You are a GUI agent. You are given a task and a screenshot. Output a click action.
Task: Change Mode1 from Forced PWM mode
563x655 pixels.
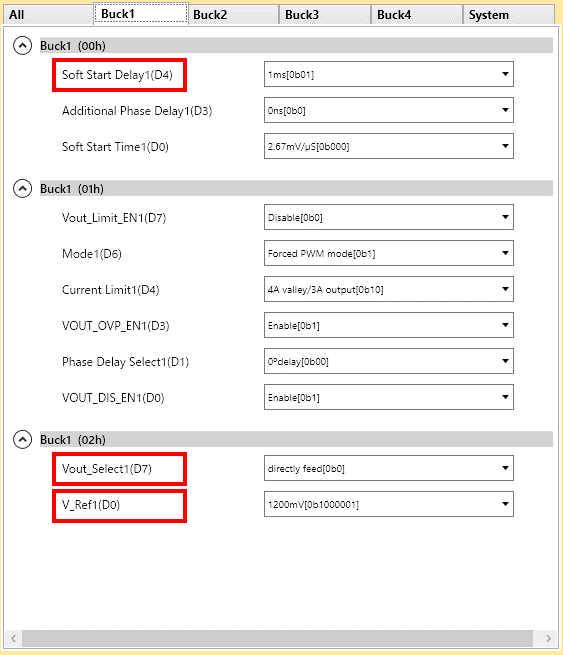(388, 253)
